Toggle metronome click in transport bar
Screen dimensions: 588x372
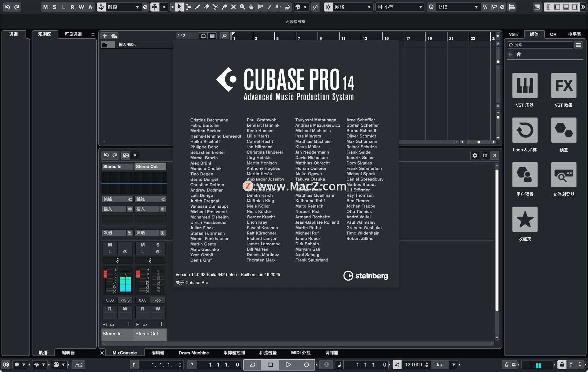[x=506, y=364]
